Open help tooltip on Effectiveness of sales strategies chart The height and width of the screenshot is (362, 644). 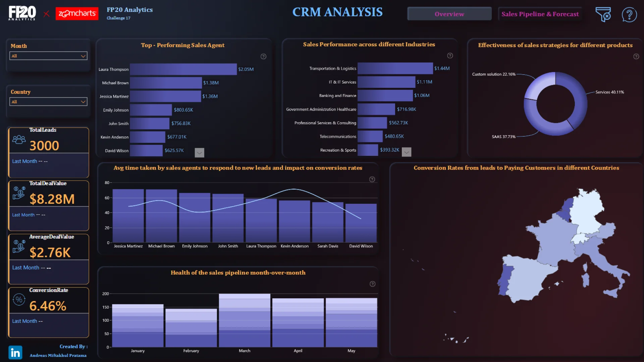pos(636,56)
